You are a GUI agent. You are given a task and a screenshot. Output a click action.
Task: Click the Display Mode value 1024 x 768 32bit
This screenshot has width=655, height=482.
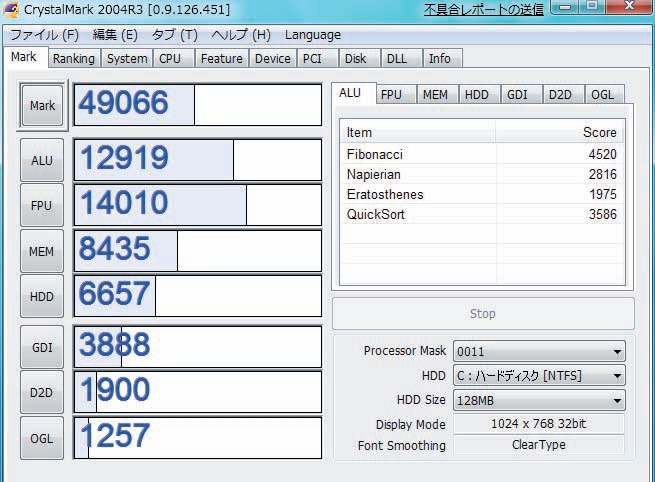pyautogui.click(x=539, y=424)
